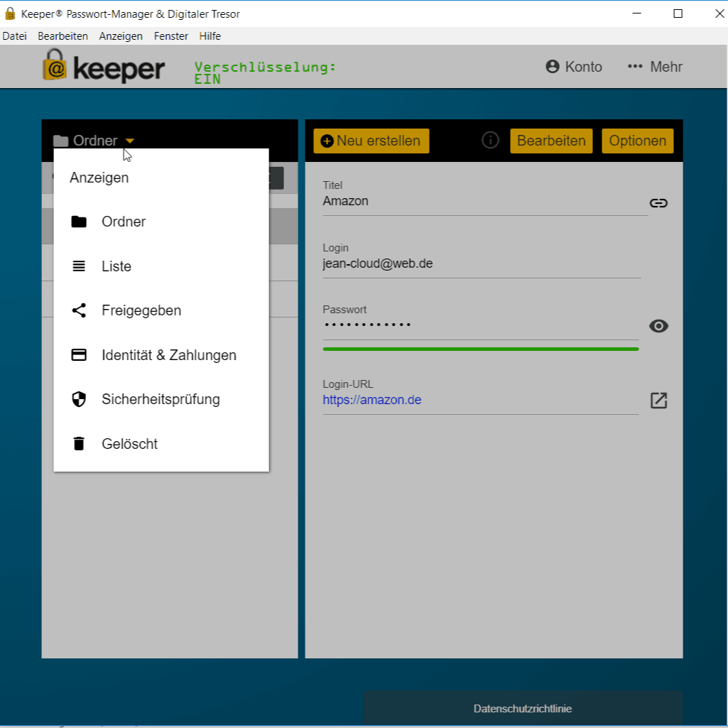Click the Titel field showing Amazon
The image size is (728, 728).
pos(484,201)
